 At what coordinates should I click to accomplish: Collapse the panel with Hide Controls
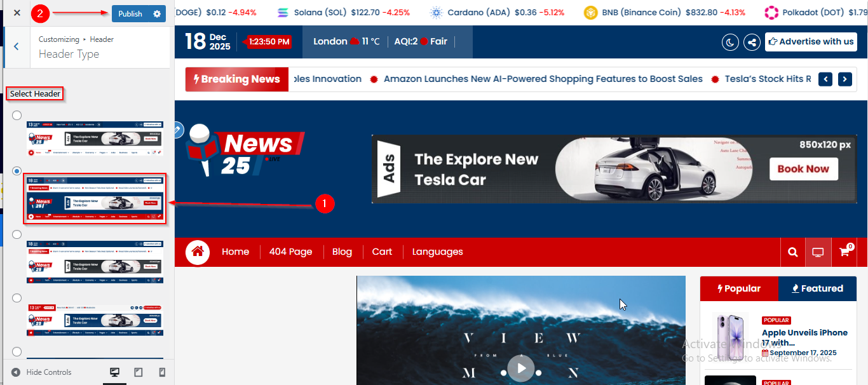click(42, 372)
